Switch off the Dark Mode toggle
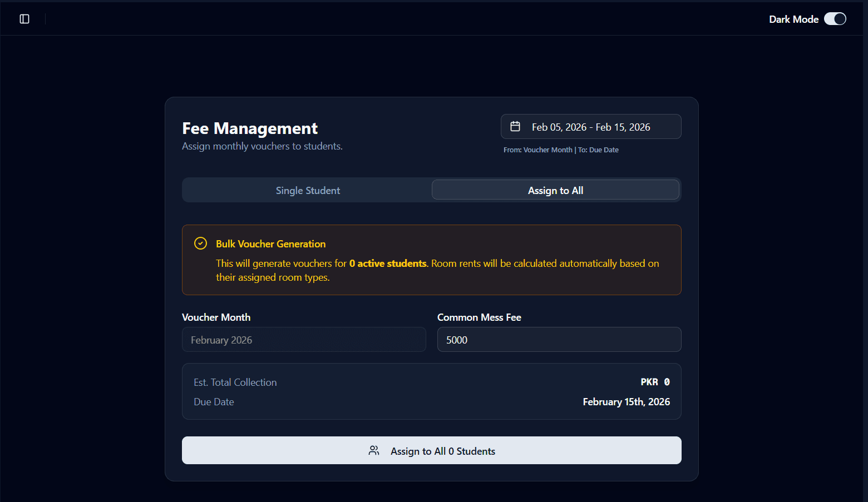This screenshot has width=868, height=502. coord(835,19)
